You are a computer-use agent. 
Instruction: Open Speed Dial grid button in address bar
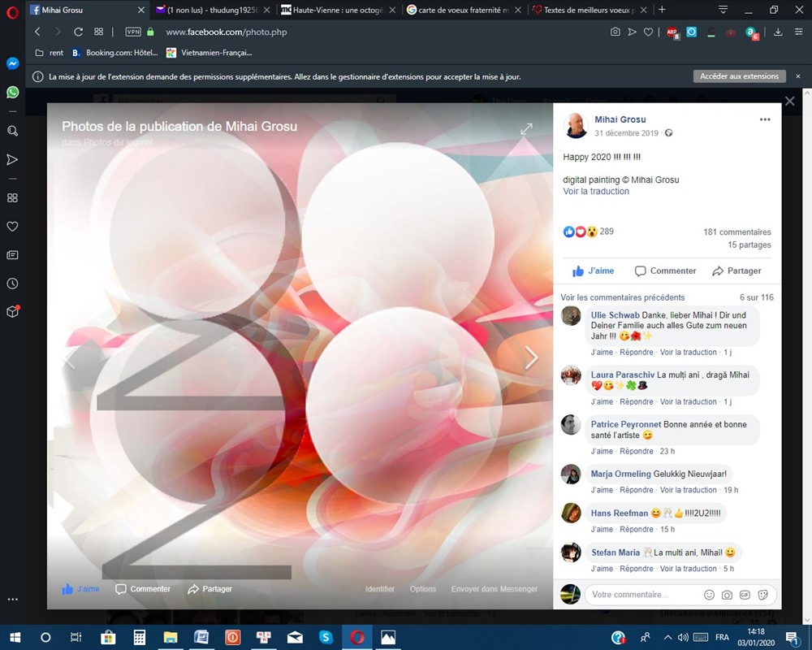tap(98, 32)
